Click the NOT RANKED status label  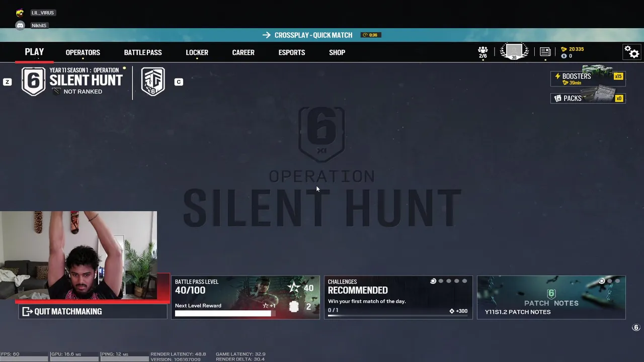(x=83, y=92)
